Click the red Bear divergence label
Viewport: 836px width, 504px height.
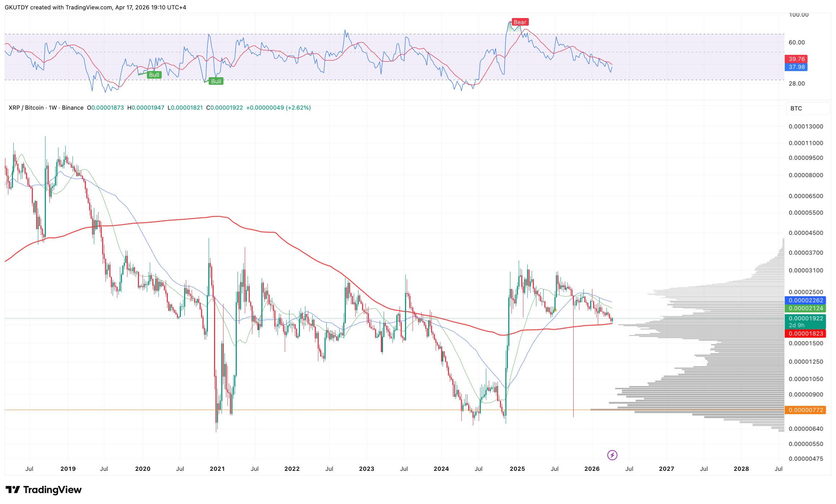coord(520,22)
